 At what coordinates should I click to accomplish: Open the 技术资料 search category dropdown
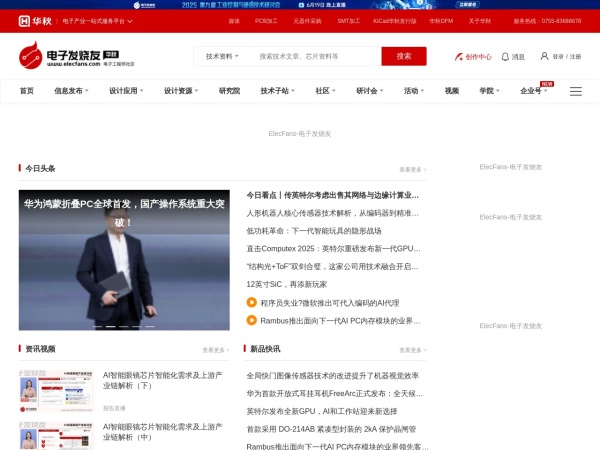point(222,56)
